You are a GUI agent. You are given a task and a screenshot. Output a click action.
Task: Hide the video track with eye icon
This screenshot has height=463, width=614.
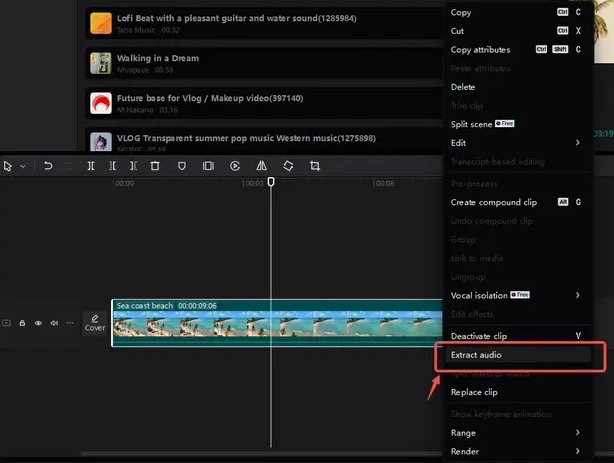pos(38,323)
